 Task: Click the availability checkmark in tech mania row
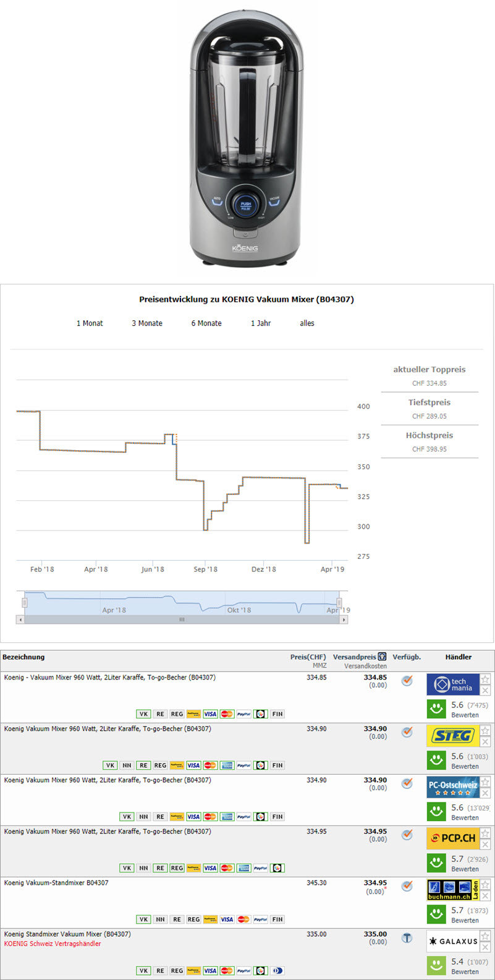tap(407, 681)
